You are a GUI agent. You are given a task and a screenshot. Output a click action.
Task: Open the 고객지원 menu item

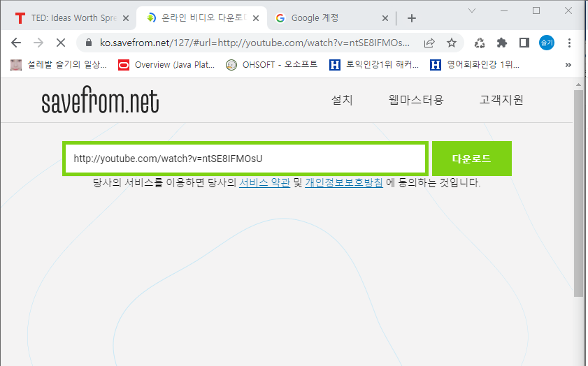[501, 100]
